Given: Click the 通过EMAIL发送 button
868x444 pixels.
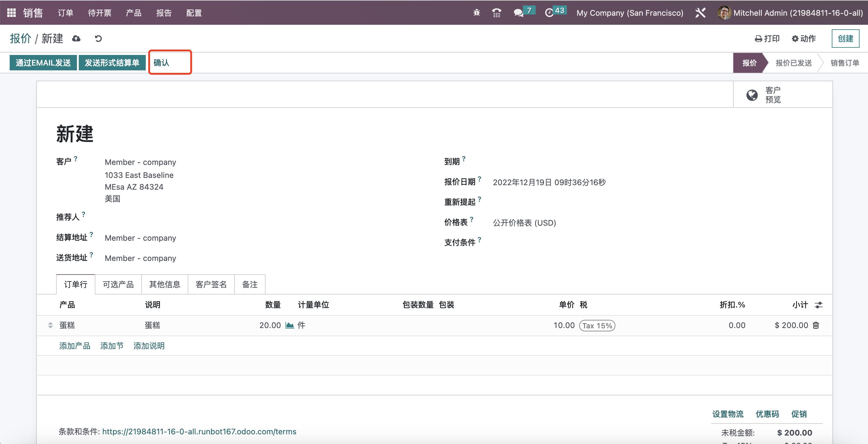Looking at the screenshot, I should pyautogui.click(x=43, y=63).
